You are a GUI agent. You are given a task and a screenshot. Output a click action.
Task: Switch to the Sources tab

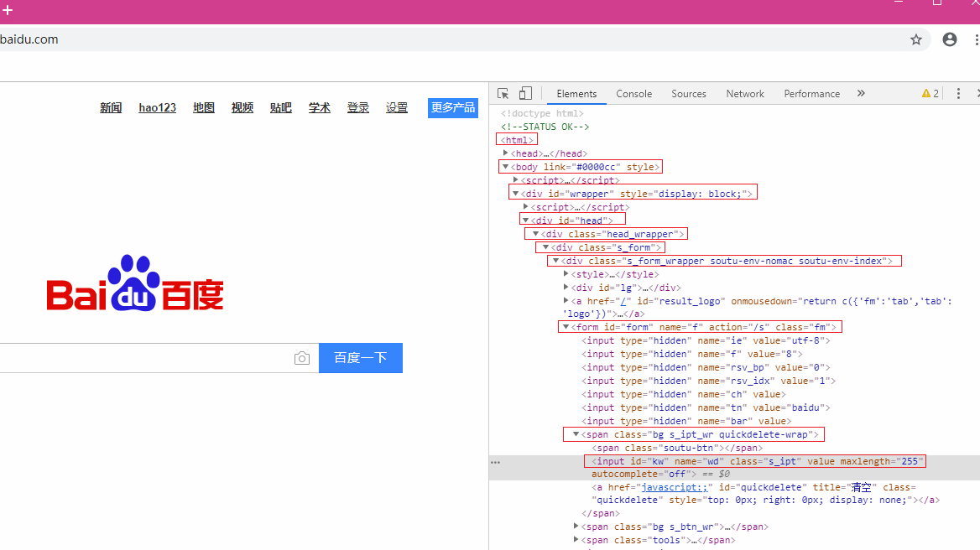[x=689, y=94]
